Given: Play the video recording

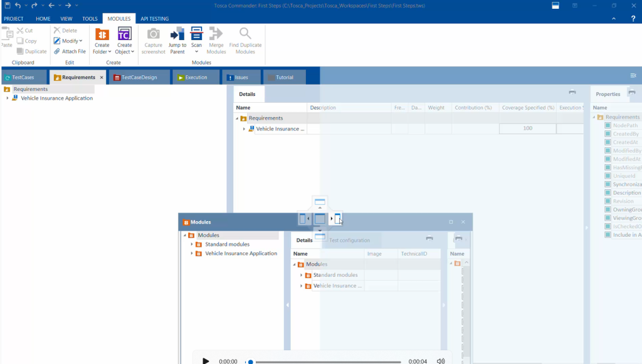Looking at the screenshot, I should click(206, 361).
